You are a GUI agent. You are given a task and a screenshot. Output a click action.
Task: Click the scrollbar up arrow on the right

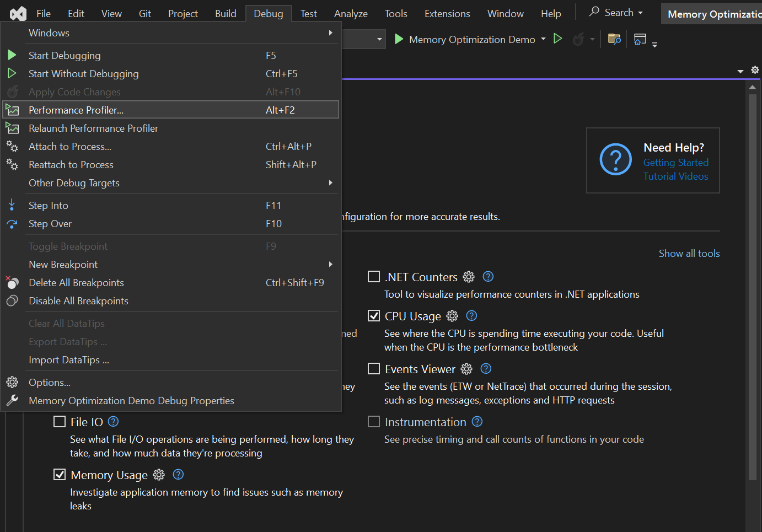point(752,87)
